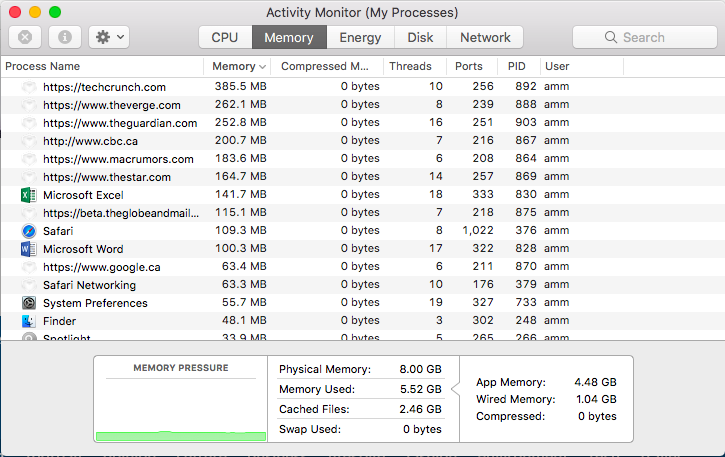Image resolution: width=725 pixels, height=457 pixels.
Task: Click the shield icon beside google.ca
Action: click(29, 267)
